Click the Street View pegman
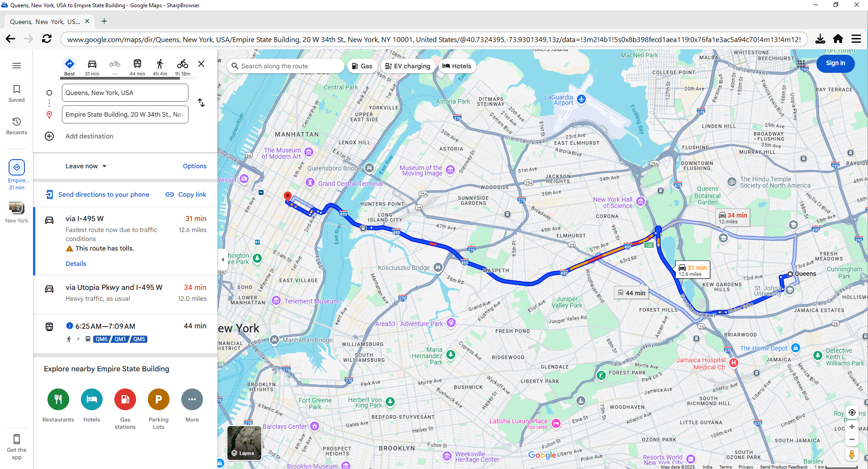868x469 pixels. [852, 454]
